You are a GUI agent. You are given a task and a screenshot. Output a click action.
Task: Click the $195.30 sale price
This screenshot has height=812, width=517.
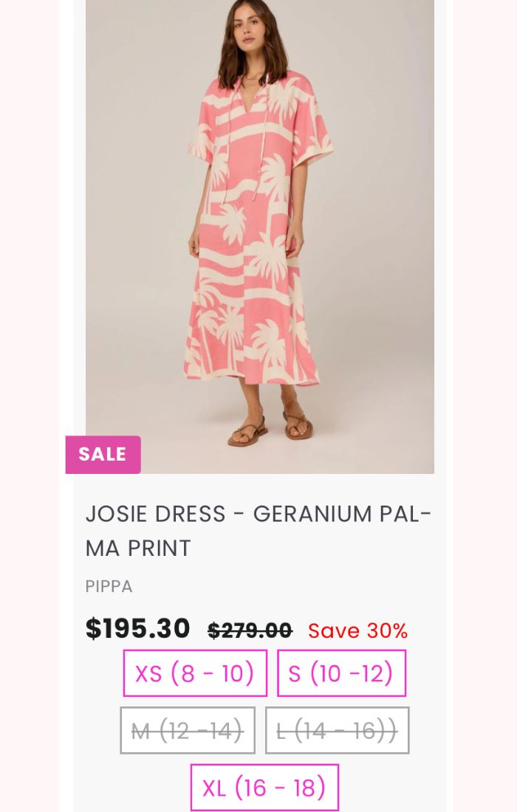138,629
